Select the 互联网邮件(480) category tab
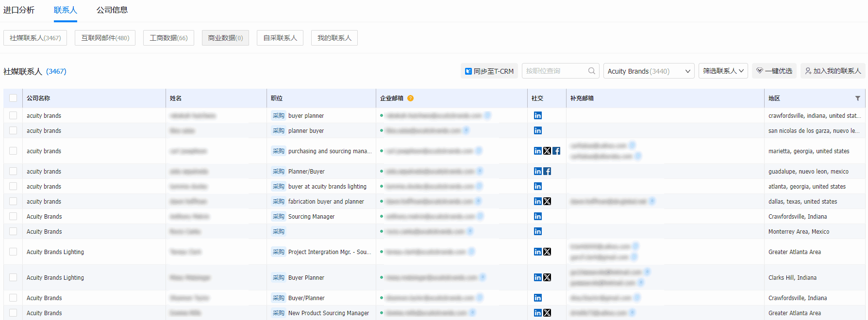This screenshot has height=320, width=868. (x=105, y=38)
